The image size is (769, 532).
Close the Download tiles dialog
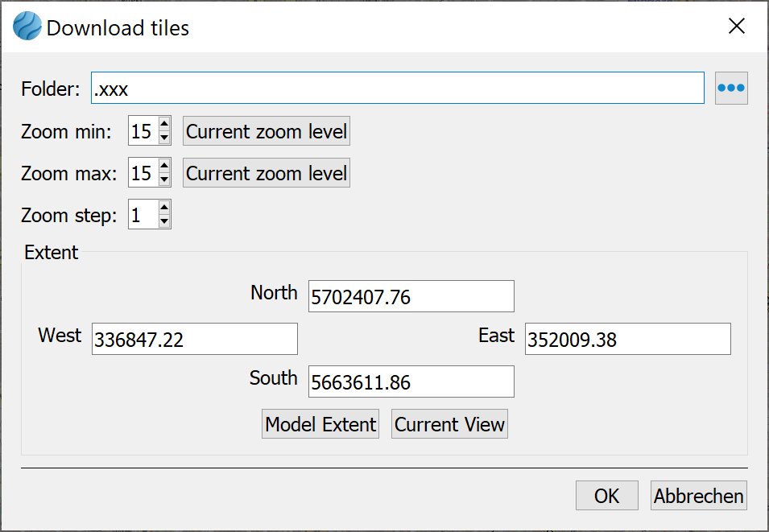tap(736, 27)
